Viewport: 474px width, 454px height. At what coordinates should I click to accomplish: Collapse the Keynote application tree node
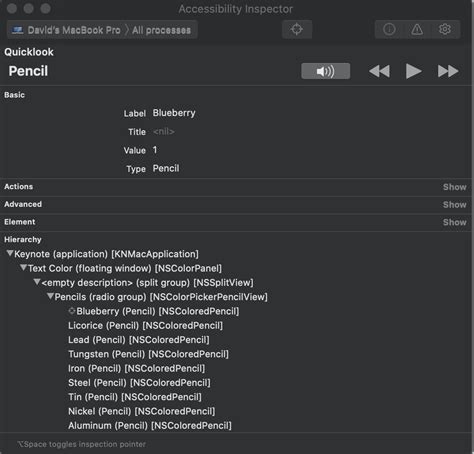coord(10,253)
